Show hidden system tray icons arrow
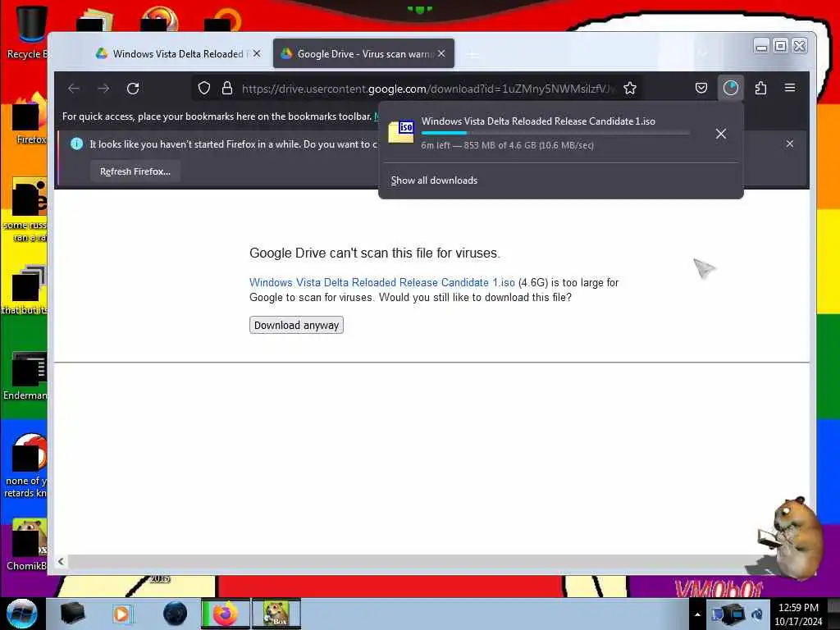The height and width of the screenshot is (630, 840). [x=697, y=614]
